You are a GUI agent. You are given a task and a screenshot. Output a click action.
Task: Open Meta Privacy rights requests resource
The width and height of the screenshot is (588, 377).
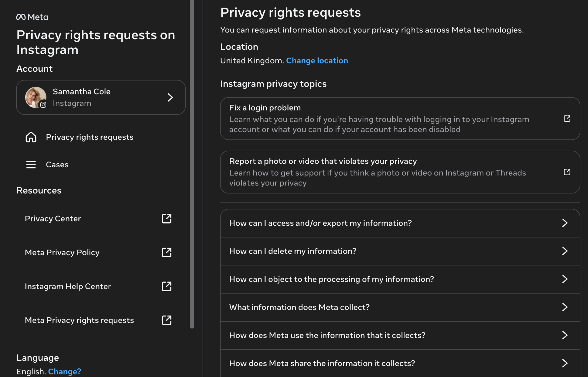(98, 320)
